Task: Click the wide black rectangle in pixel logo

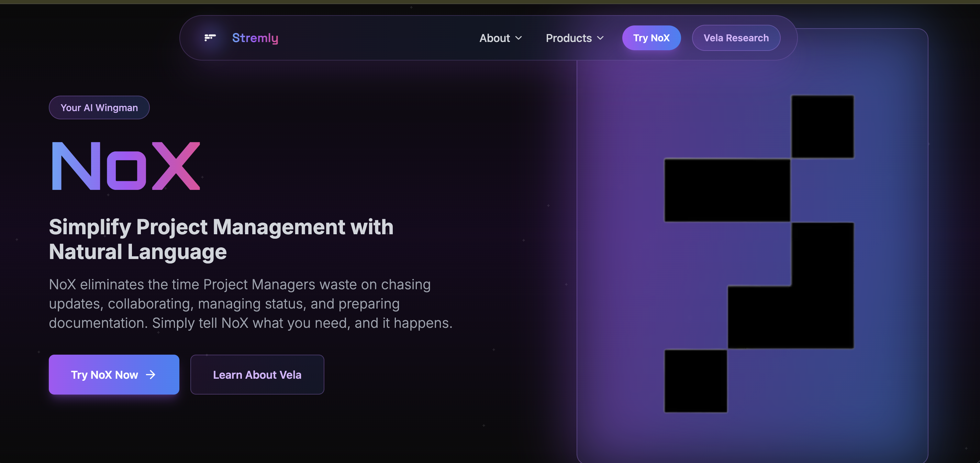Action: pyautogui.click(x=727, y=190)
